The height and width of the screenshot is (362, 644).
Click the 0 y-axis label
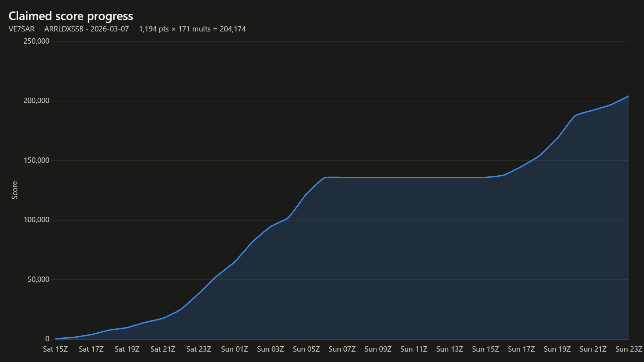pyautogui.click(x=47, y=339)
